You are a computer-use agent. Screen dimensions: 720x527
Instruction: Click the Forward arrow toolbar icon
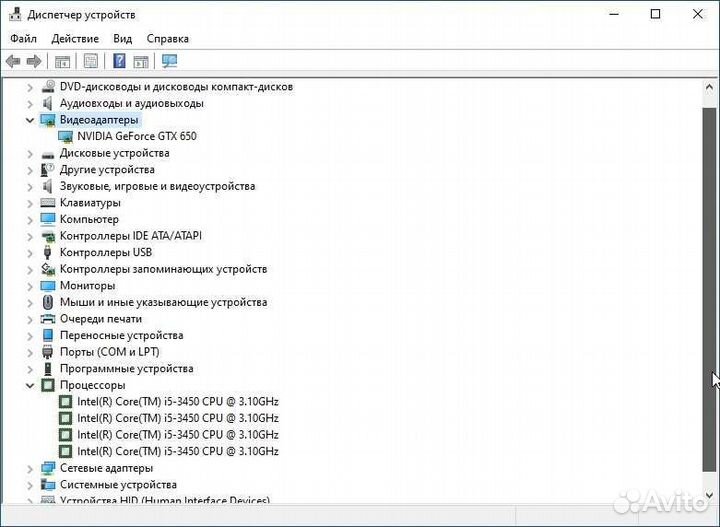coord(34,61)
